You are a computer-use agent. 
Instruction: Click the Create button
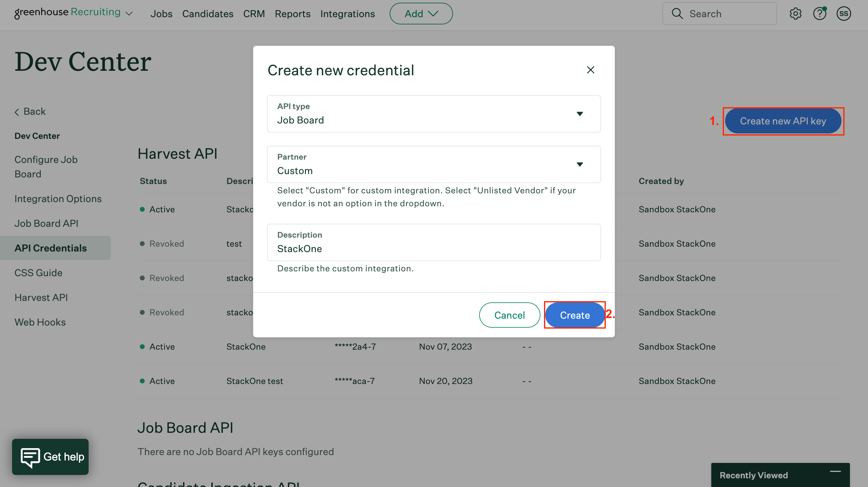(574, 315)
